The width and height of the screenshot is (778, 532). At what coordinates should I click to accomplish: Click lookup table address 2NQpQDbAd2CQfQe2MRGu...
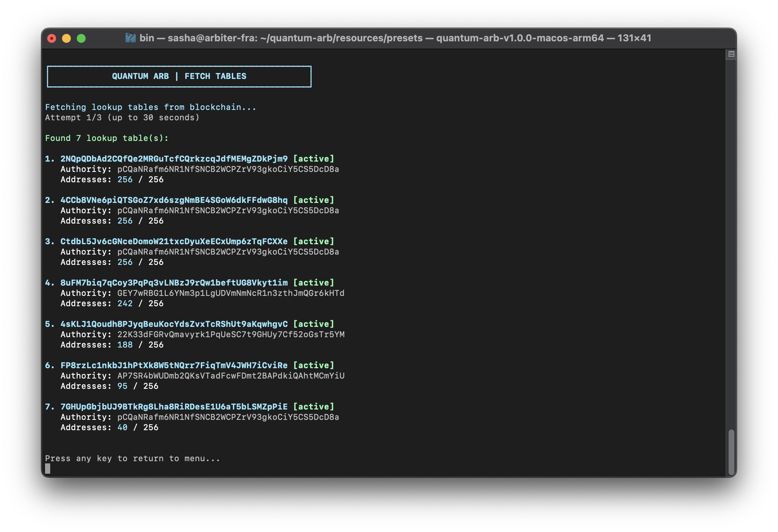(x=174, y=159)
